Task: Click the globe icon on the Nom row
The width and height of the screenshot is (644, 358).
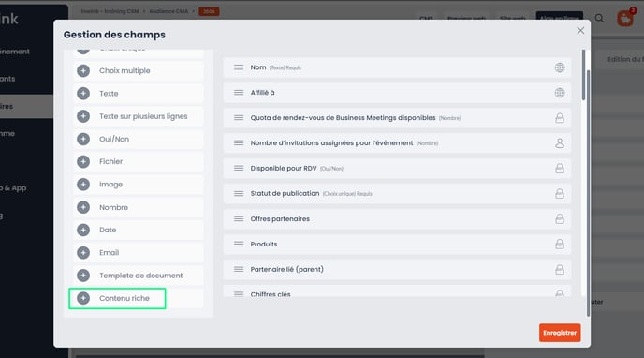Action: click(560, 67)
